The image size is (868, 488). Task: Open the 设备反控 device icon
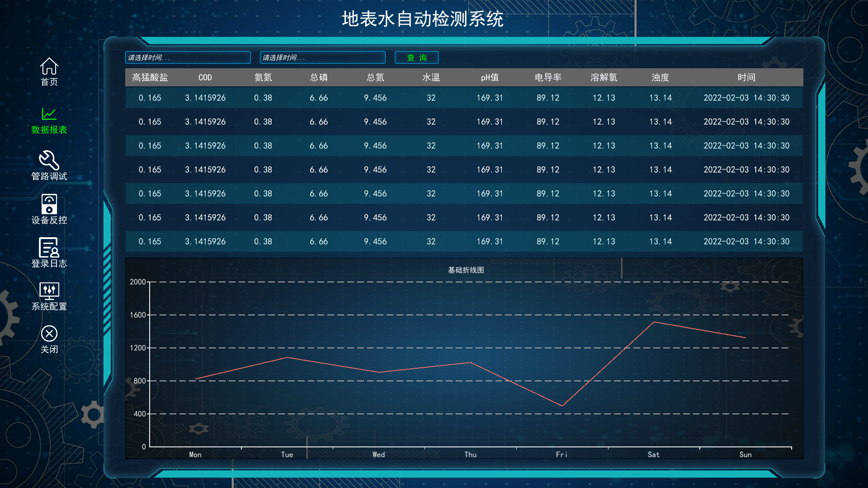tap(49, 204)
